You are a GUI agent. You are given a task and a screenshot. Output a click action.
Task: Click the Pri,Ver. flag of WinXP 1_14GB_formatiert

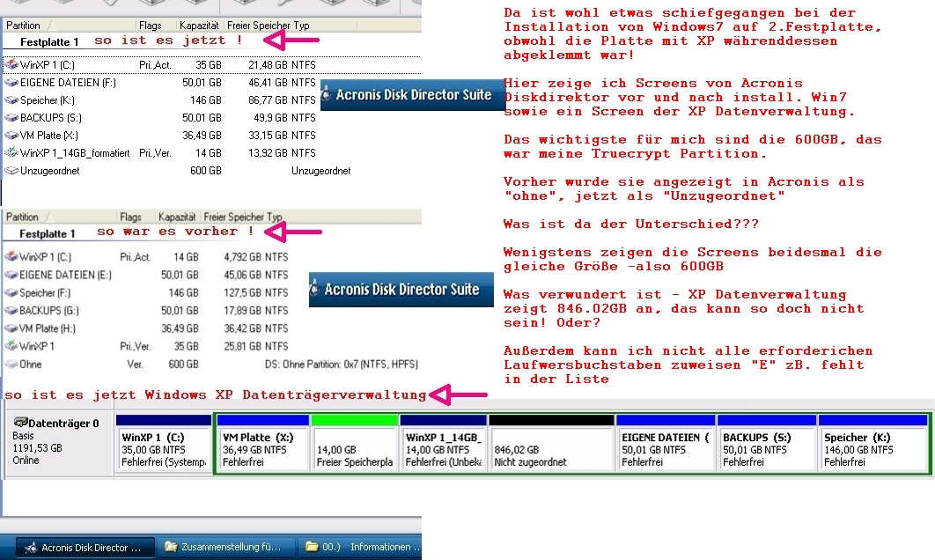[x=155, y=152]
